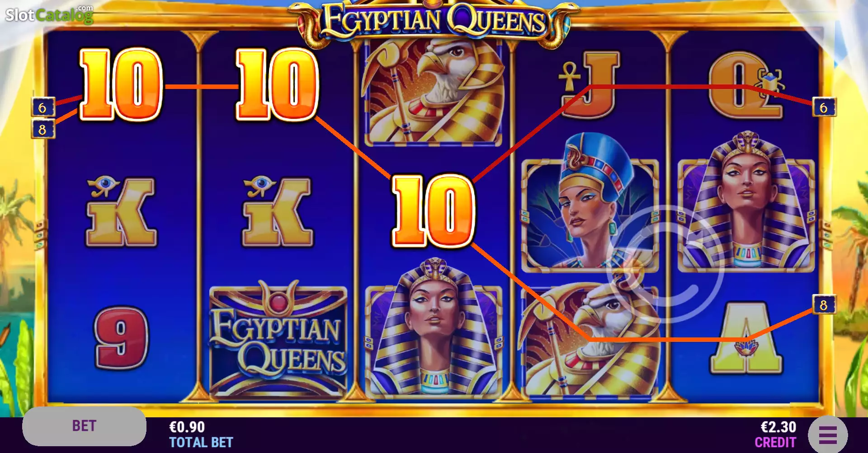Click the J with ankh symbol
This screenshot has width=868, height=453.
589,84
